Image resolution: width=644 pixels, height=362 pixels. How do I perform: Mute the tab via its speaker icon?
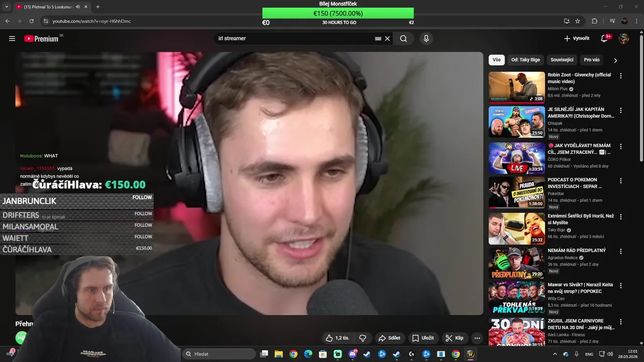tap(77, 7)
